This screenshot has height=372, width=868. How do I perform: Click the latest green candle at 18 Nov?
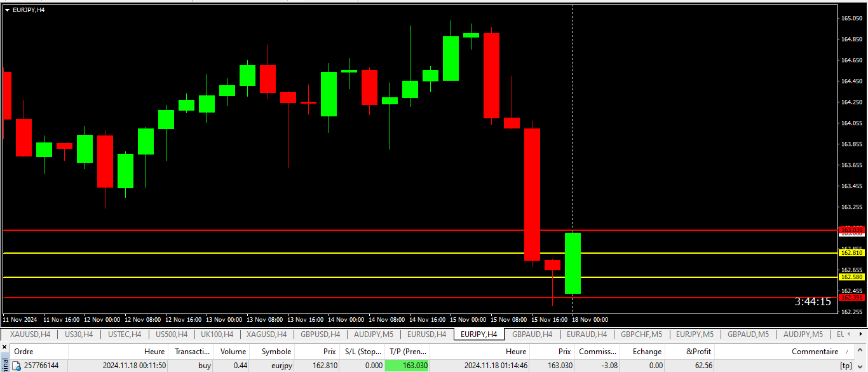[x=573, y=263]
